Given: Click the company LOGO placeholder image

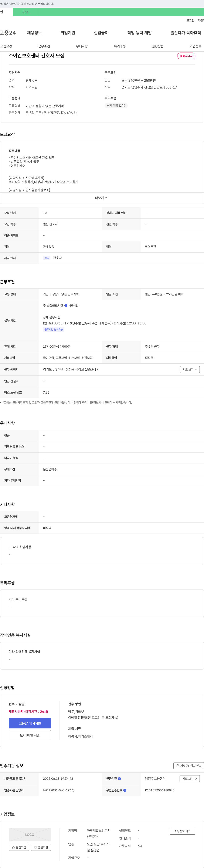Looking at the screenshot, I should 30,834.
